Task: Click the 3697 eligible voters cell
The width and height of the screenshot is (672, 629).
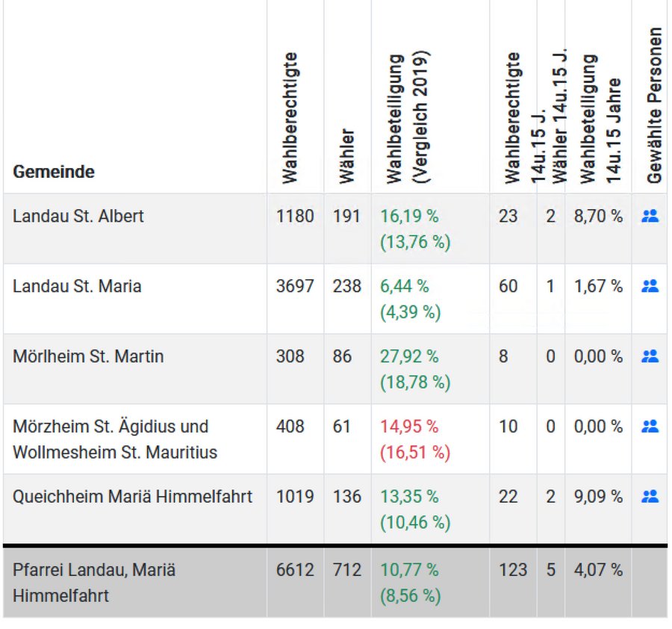Action: [295, 286]
